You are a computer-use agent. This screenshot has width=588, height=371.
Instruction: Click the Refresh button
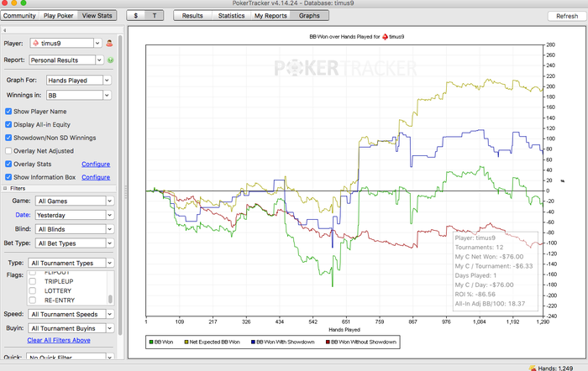(567, 16)
